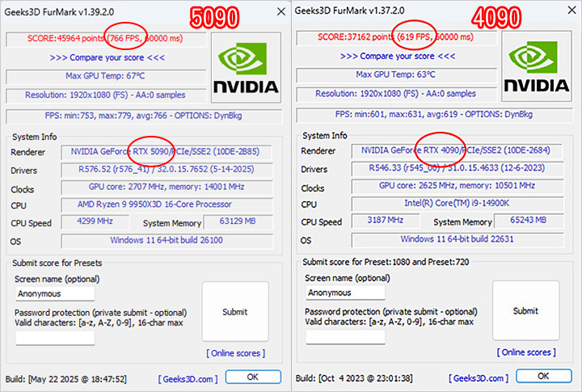The height and width of the screenshot is (392, 582).
Task: Focus the Anonymous screen name field, 4090 window
Action: click(x=345, y=293)
